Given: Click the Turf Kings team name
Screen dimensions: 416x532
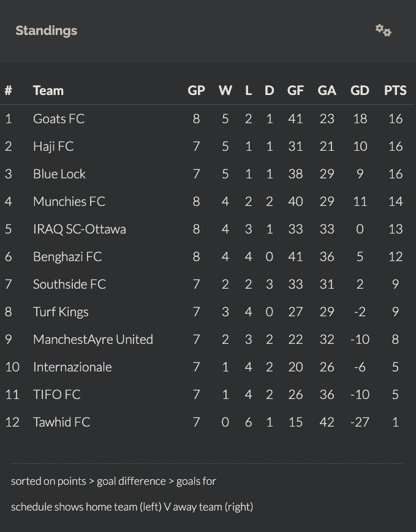Looking at the screenshot, I should pyautogui.click(x=61, y=312).
